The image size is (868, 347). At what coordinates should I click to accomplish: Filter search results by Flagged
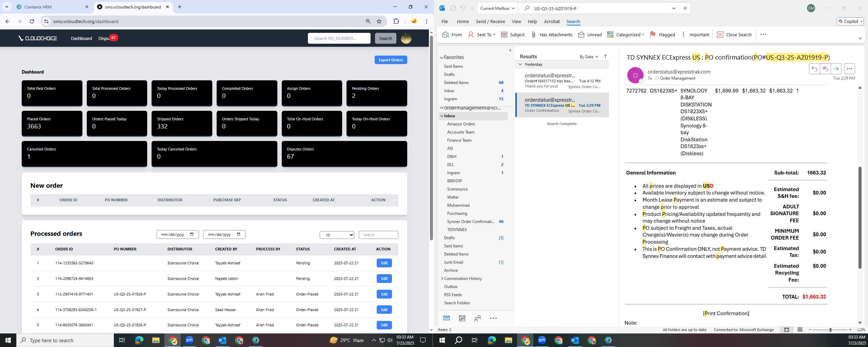[663, 35]
